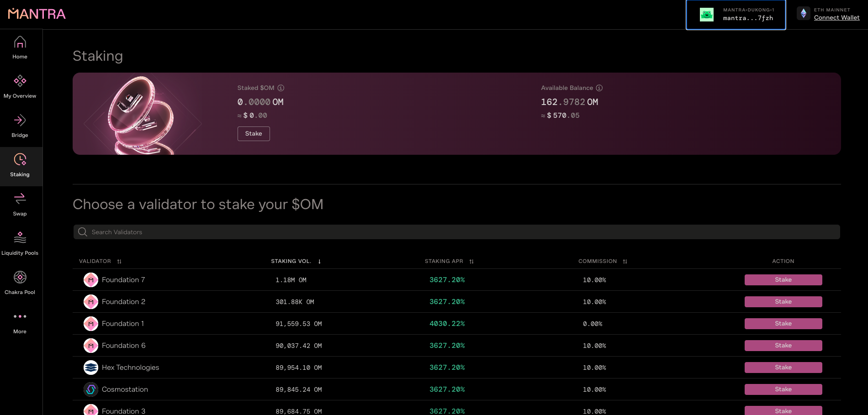Sort by Commission column
This screenshot has width=868, height=415.
(x=625, y=262)
